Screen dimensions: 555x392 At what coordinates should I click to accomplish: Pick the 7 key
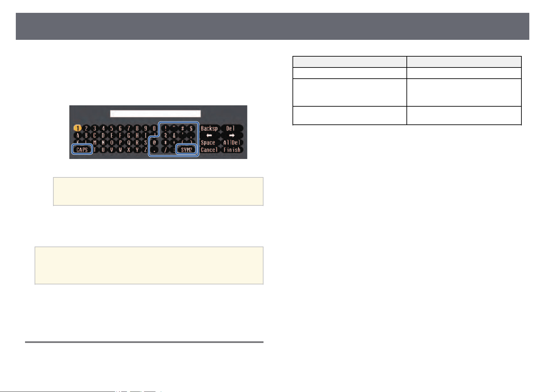pyautogui.click(x=129, y=128)
